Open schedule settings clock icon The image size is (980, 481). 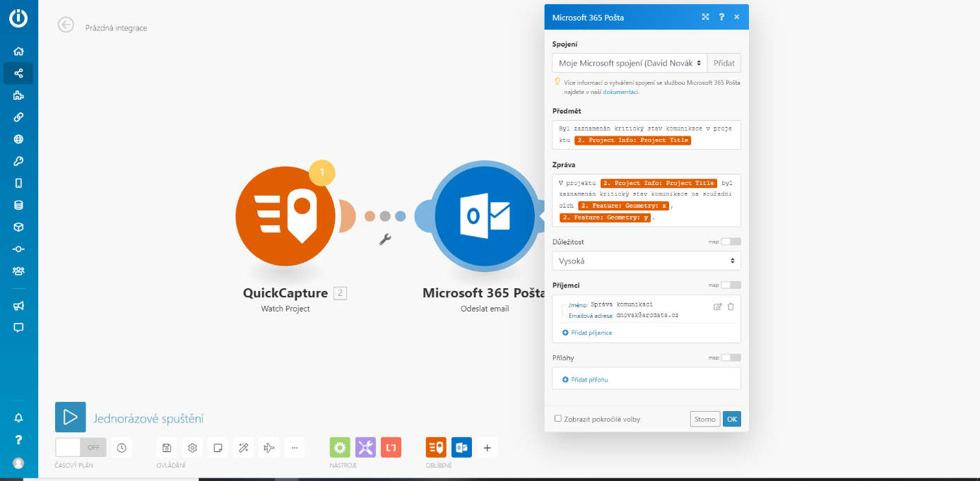pyautogui.click(x=122, y=447)
